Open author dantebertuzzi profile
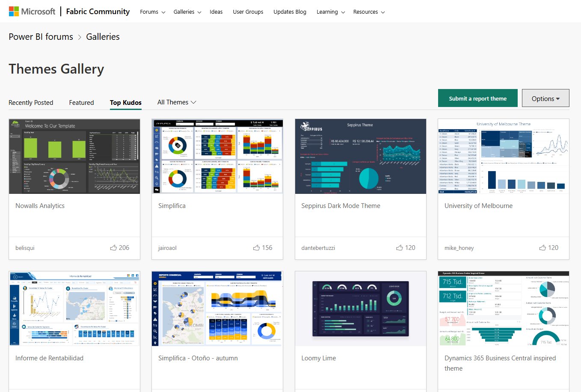Viewport: 581px width, 392px height. click(x=318, y=248)
